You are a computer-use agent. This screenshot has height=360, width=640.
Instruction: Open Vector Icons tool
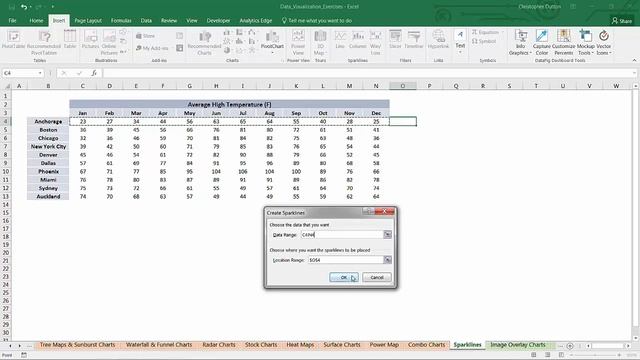pos(603,42)
